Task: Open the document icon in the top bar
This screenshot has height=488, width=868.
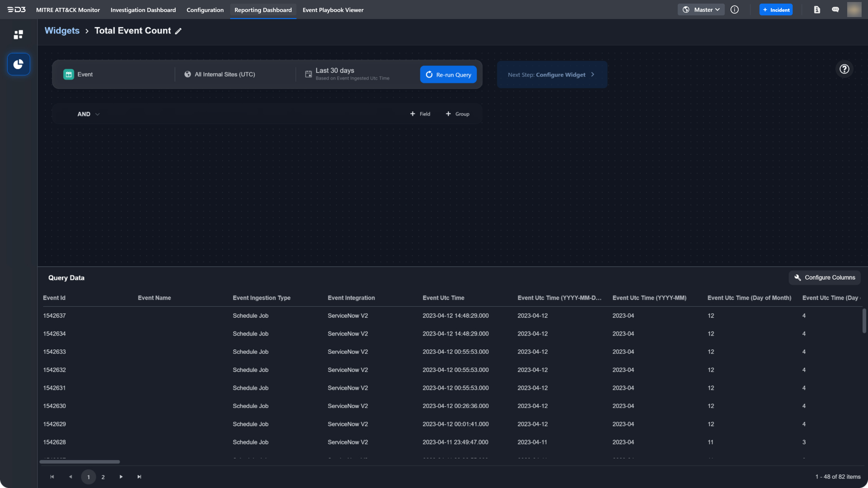Action: 817,10
